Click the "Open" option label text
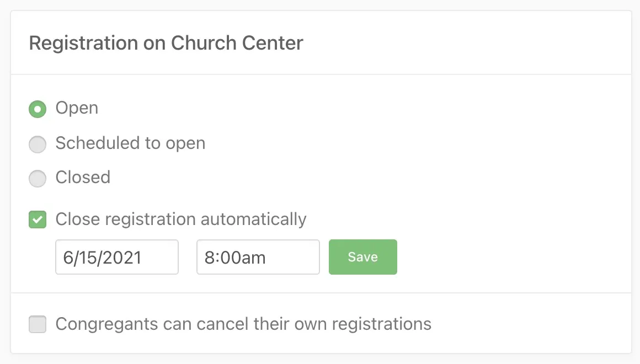Image resolution: width=640 pixels, height=364 pixels. coord(77,108)
